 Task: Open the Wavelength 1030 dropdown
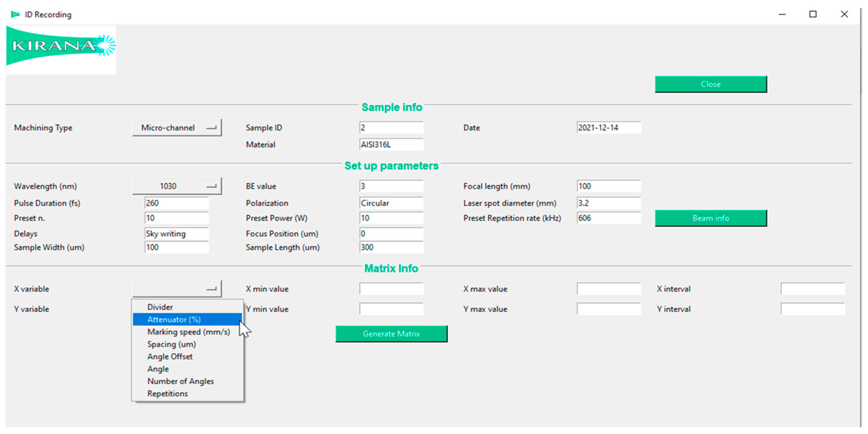(177, 186)
